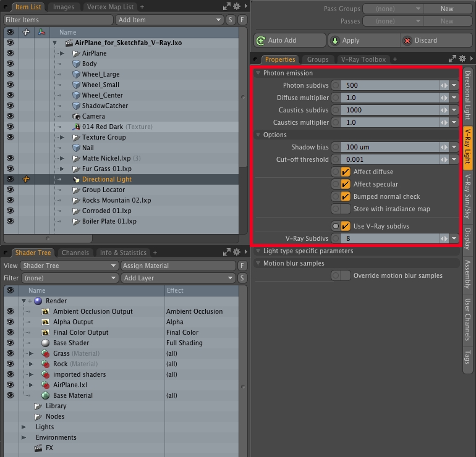Click the Base Material green sphere icon
The height and width of the screenshot is (457, 476).
click(x=46, y=395)
